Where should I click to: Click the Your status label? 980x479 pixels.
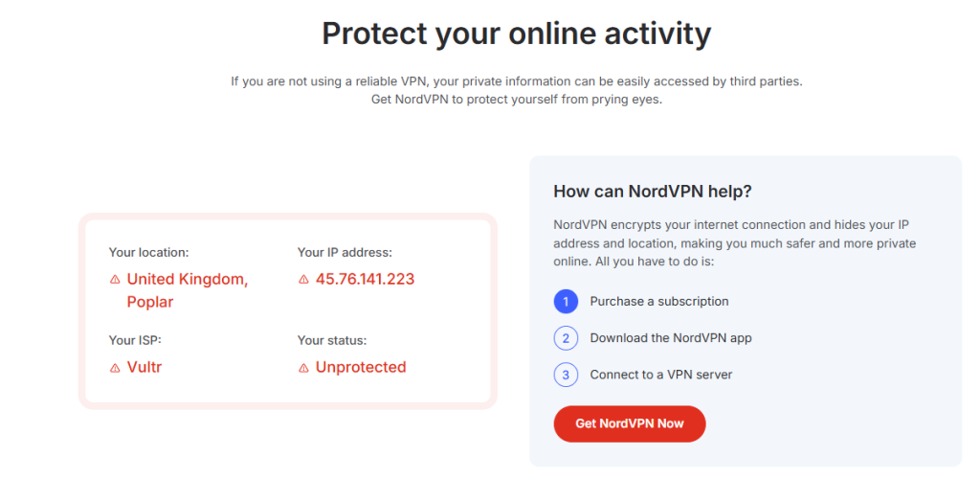(x=332, y=340)
